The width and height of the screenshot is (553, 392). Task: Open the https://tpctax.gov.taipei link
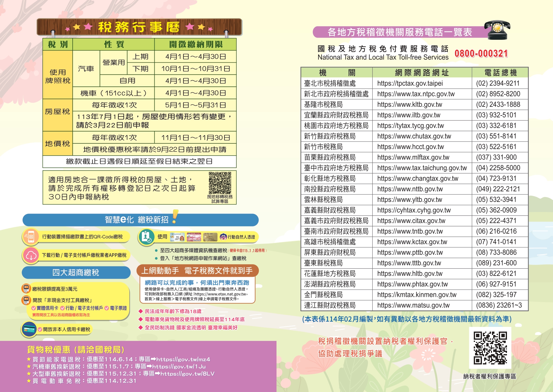pos(410,83)
